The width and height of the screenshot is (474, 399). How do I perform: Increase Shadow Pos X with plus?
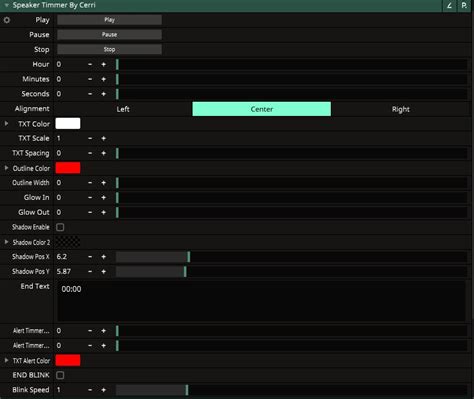click(x=104, y=257)
